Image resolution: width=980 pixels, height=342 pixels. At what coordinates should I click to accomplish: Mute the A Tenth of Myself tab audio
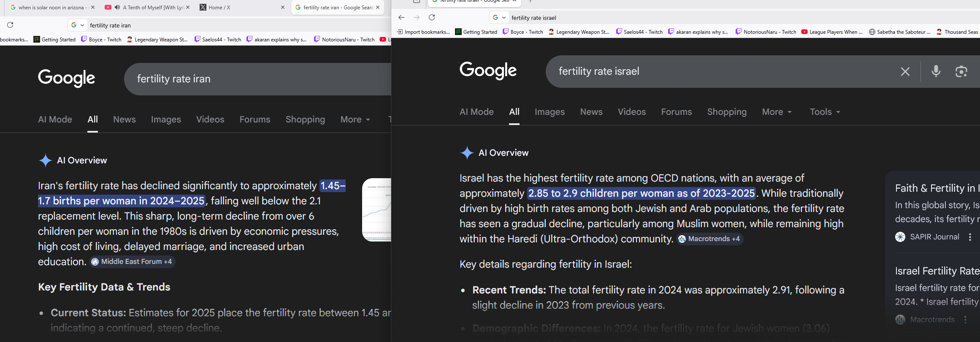[117, 7]
